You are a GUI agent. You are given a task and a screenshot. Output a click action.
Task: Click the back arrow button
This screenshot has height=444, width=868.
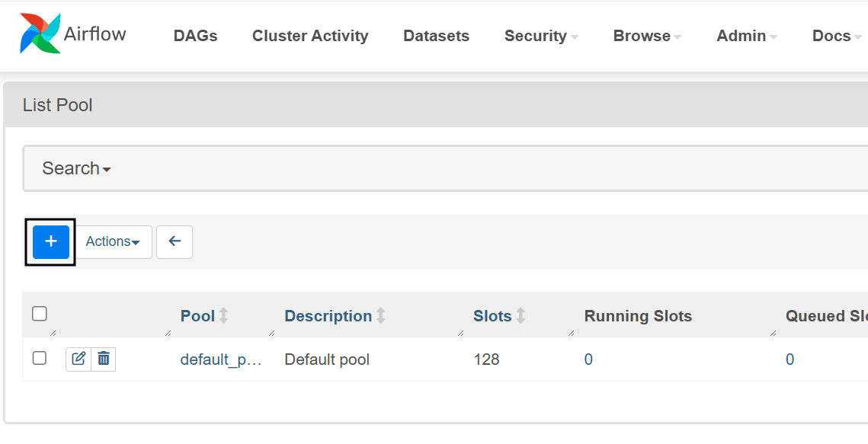tap(175, 241)
